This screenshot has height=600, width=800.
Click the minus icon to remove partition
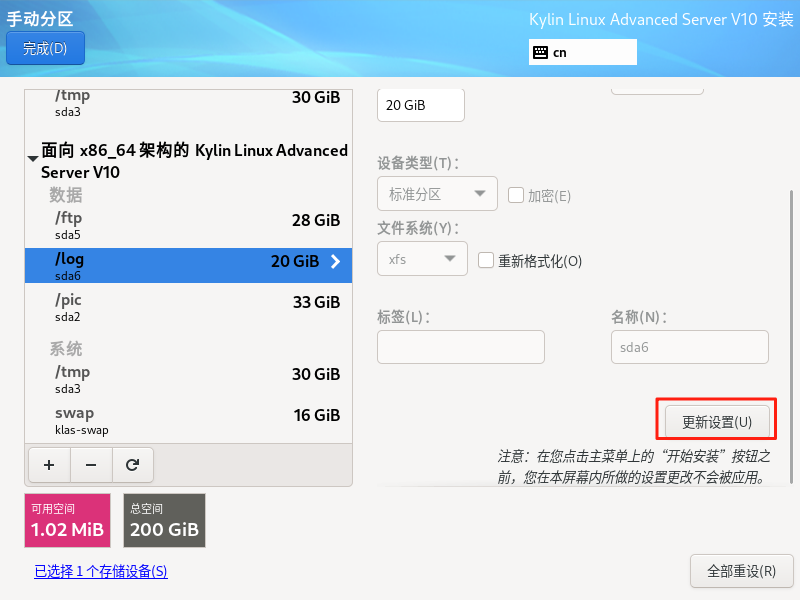coord(91,465)
